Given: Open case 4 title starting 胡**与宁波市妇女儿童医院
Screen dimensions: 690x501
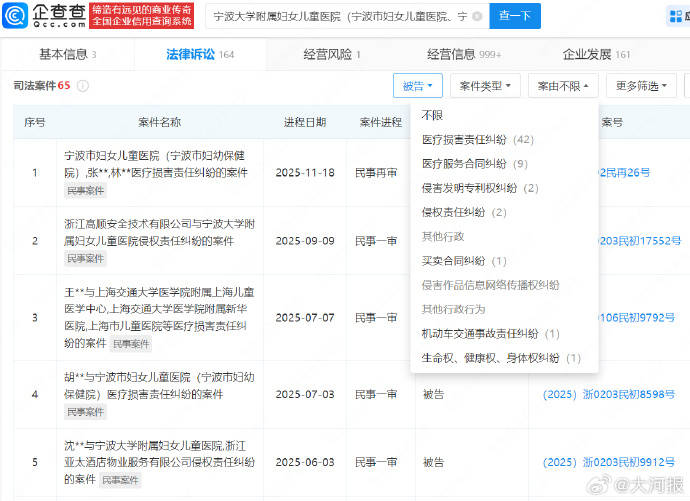Looking at the screenshot, I should click(159, 386).
